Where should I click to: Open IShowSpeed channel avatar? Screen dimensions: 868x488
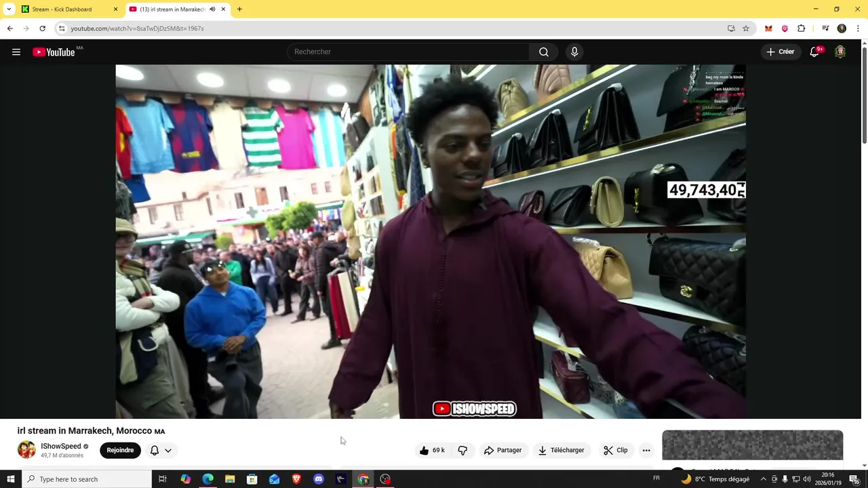[x=26, y=450]
